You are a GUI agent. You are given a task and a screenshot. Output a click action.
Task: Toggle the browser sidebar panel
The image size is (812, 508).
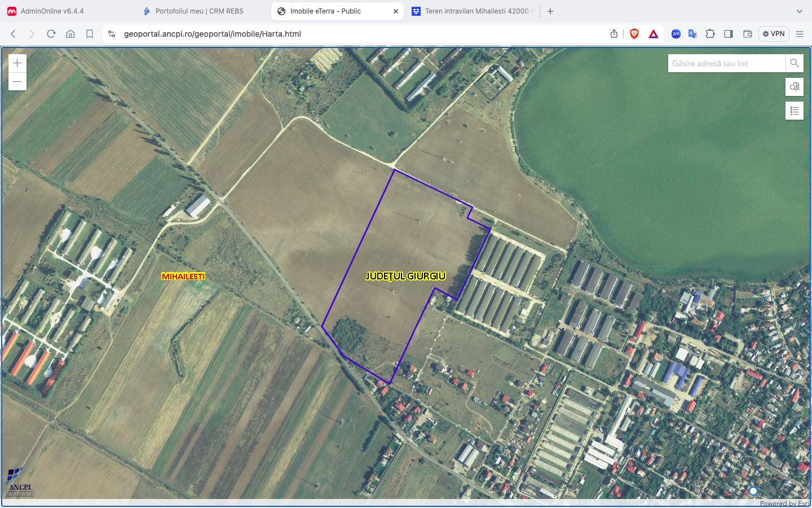[x=729, y=33]
